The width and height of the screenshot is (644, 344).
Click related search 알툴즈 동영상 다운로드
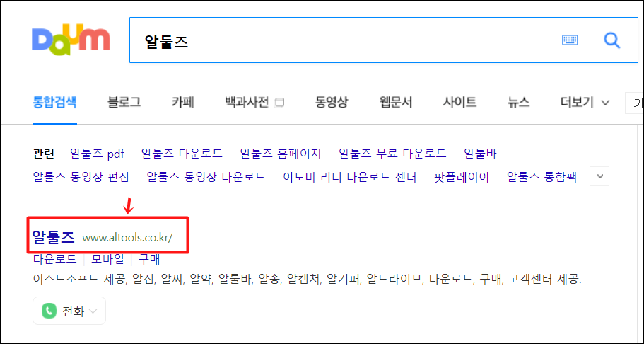click(x=206, y=177)
